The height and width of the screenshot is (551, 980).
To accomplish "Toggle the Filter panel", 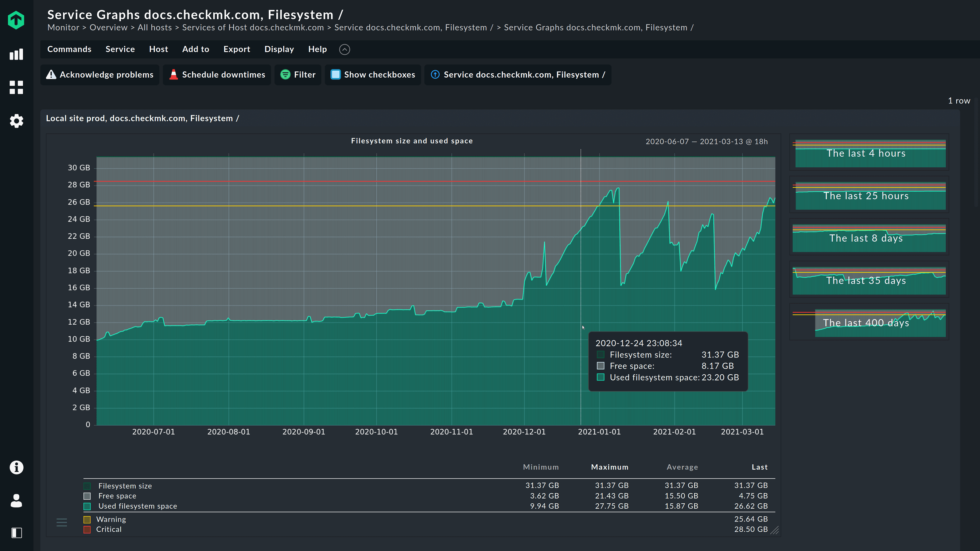I will [x=298, y=75].
